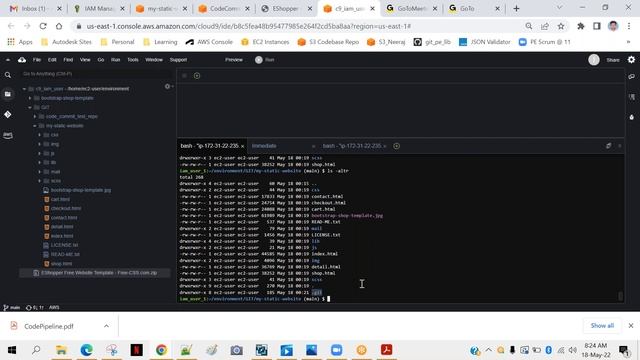
Task: Open the EC2 Instances bookmark
Action: point(265,42)
